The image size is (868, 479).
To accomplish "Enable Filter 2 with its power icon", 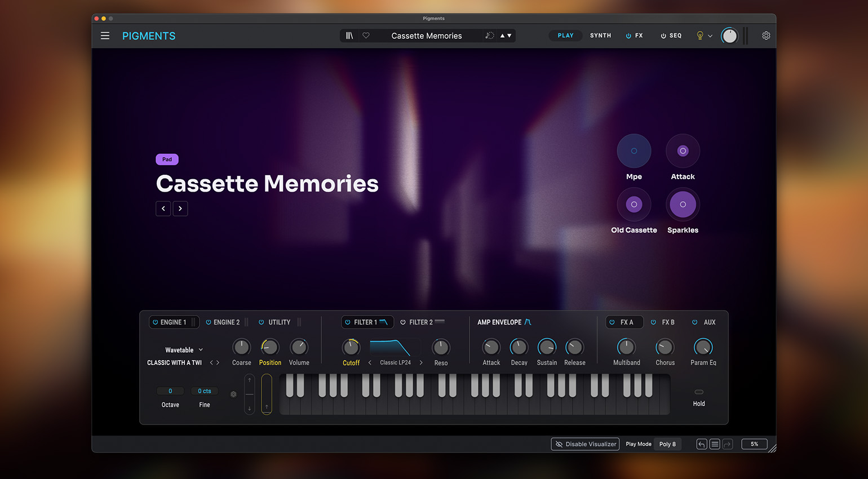I will 403,322.
